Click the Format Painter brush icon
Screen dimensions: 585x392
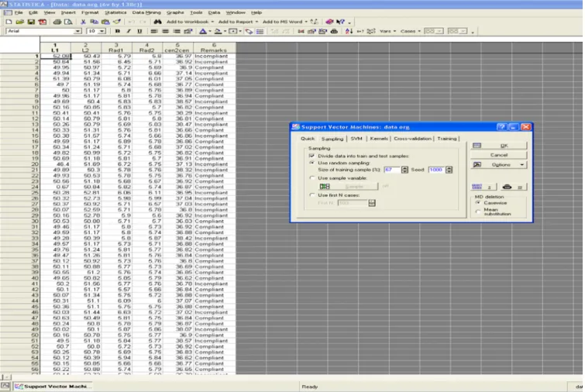click(x=117, y=22)
